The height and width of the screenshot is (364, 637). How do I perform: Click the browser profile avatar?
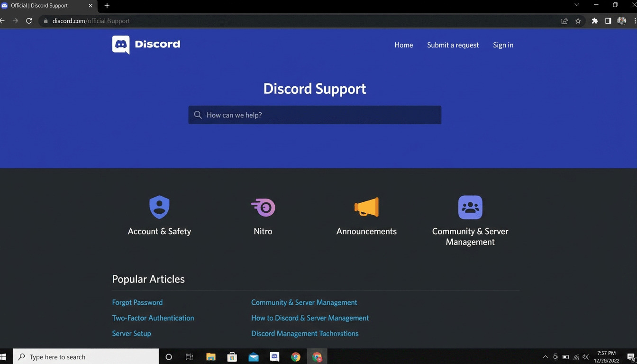pos(621,21)
